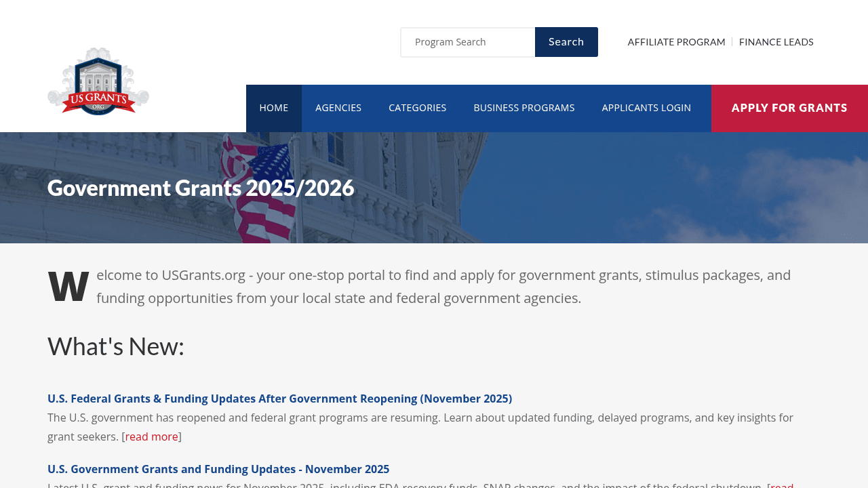
Task: Click the large drop cap W
Action: coord(68,287)
